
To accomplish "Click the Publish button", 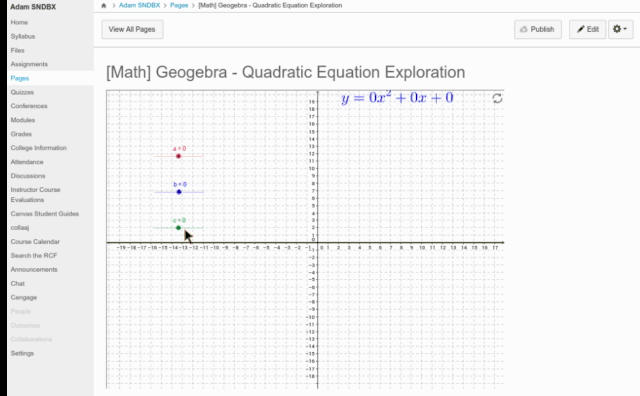I will click(x=538, y=29).
